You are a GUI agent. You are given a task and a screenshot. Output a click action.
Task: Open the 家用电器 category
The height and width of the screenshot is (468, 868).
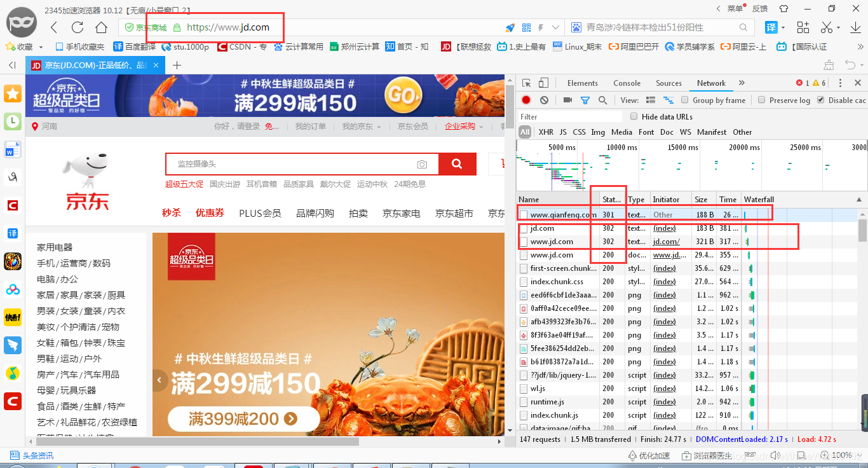(x=55, y=247)
